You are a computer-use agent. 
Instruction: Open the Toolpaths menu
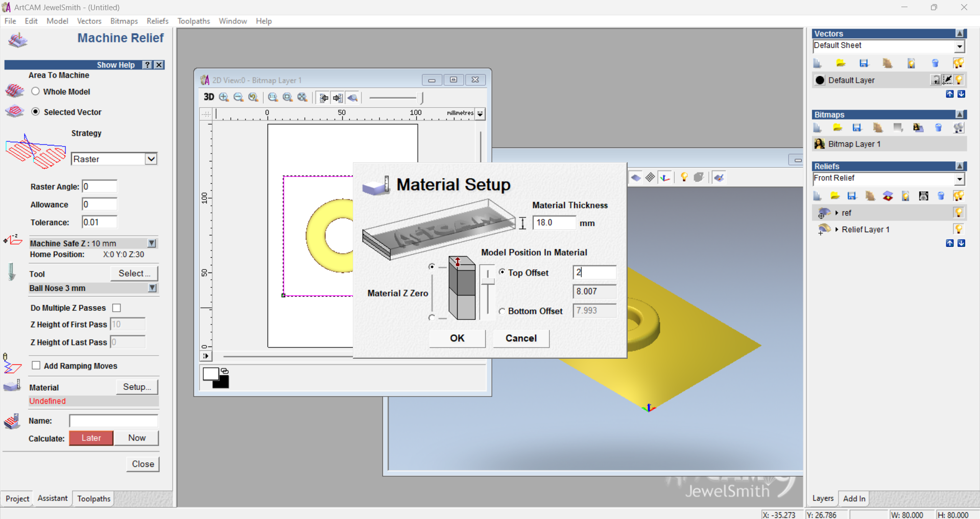(x=194, y=21)
